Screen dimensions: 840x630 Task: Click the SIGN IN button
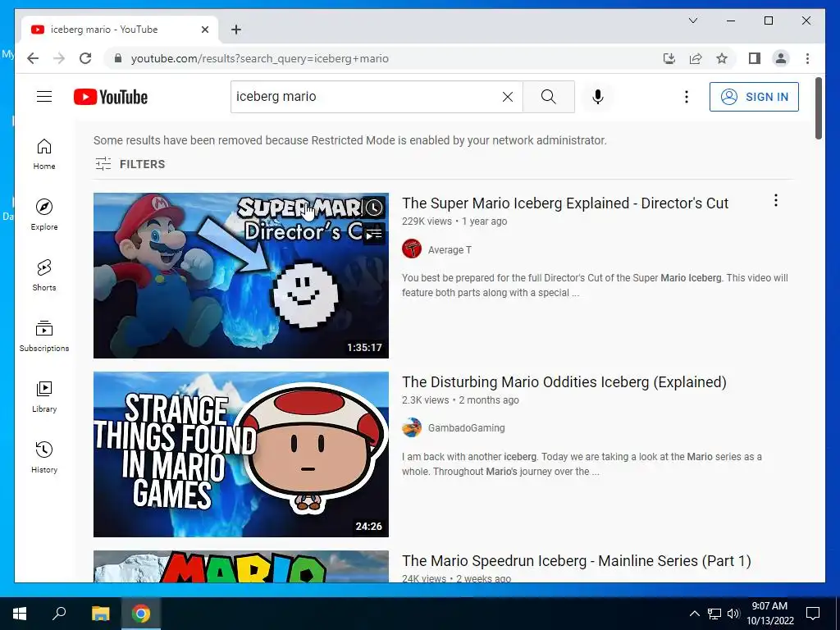pos(754,97)
